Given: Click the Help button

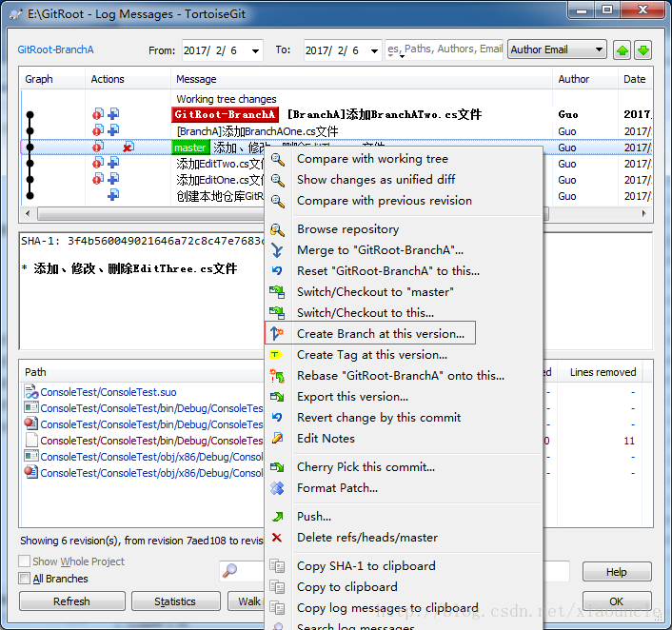Looking at the screenshot, I should point(616,572).
